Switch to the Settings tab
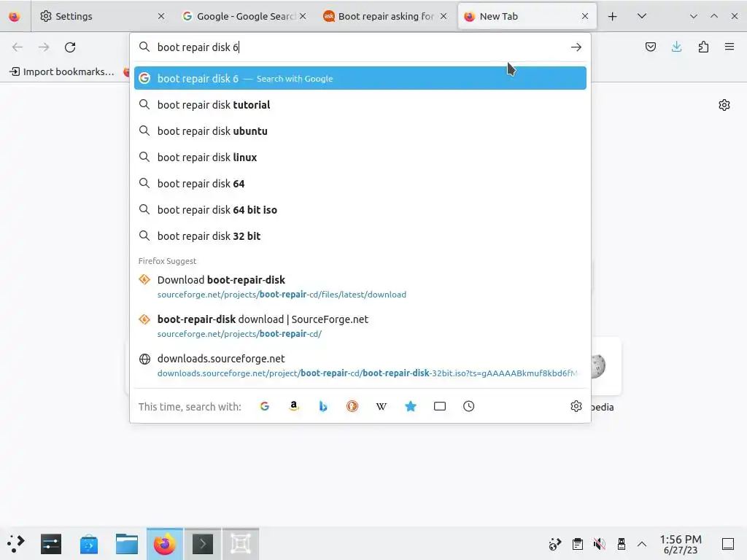The width and height of the screenshot is (747, 560). coord(101,16)
